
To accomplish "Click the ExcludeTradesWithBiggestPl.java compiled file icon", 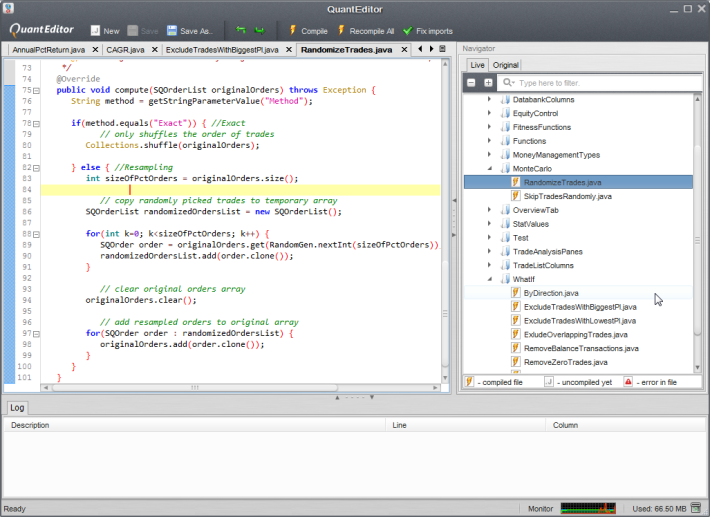I will click(x=515, y=306).
